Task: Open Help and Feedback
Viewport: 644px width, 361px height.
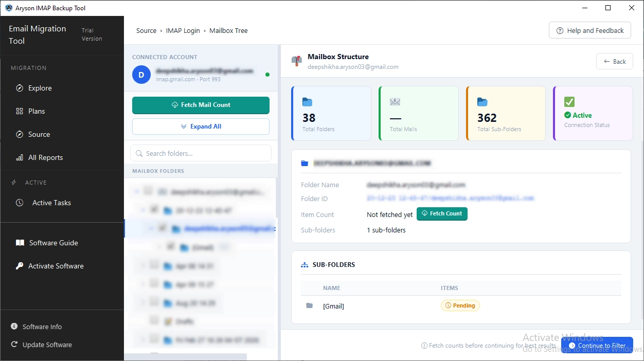Action: 590,30
